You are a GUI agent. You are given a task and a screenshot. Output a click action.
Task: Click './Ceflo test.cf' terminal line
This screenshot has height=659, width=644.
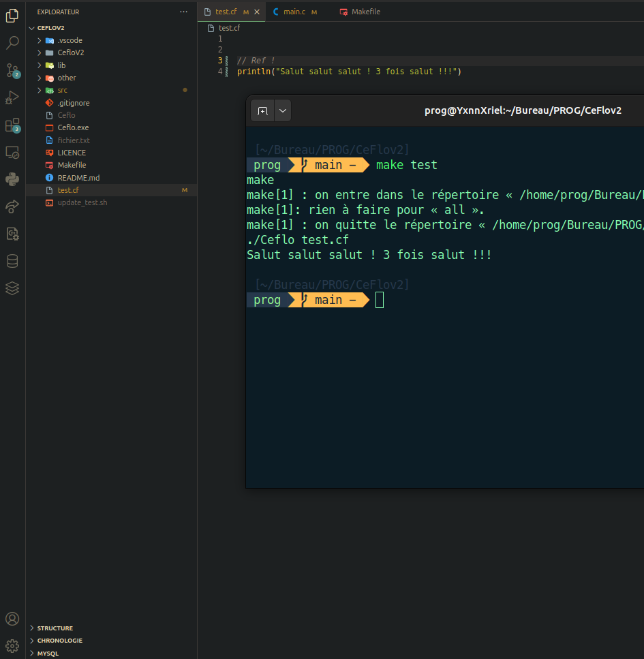pos(298,240)
